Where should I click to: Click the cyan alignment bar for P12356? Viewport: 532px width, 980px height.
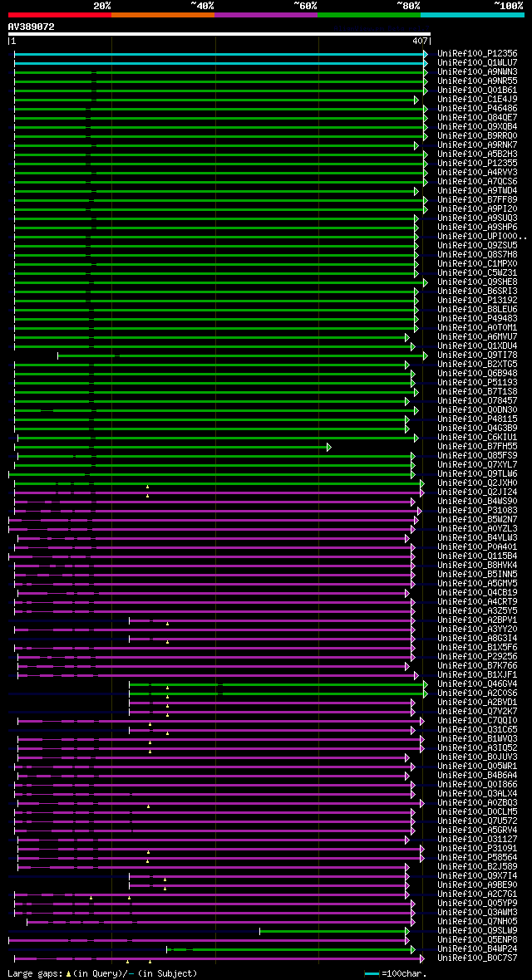click(220, 54)
